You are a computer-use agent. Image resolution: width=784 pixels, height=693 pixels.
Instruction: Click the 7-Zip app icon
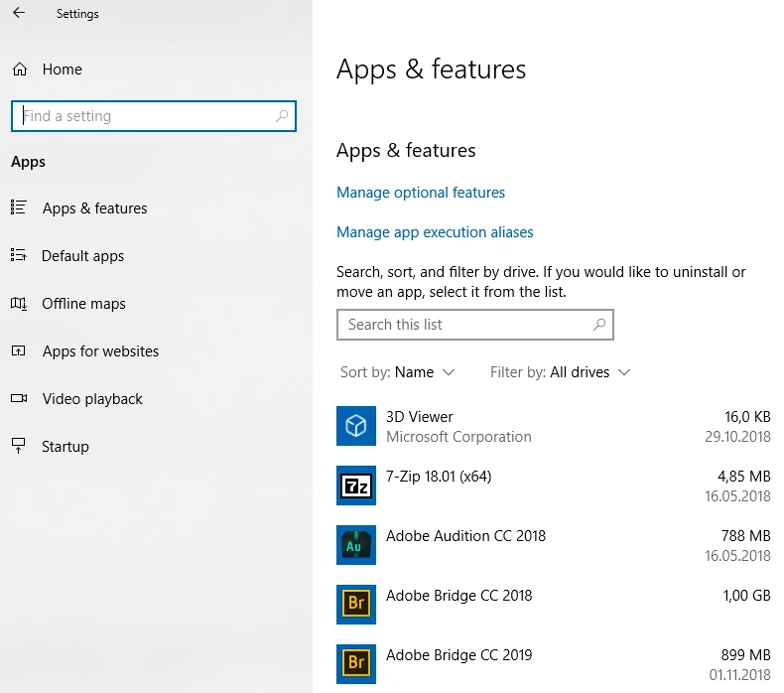356,485
